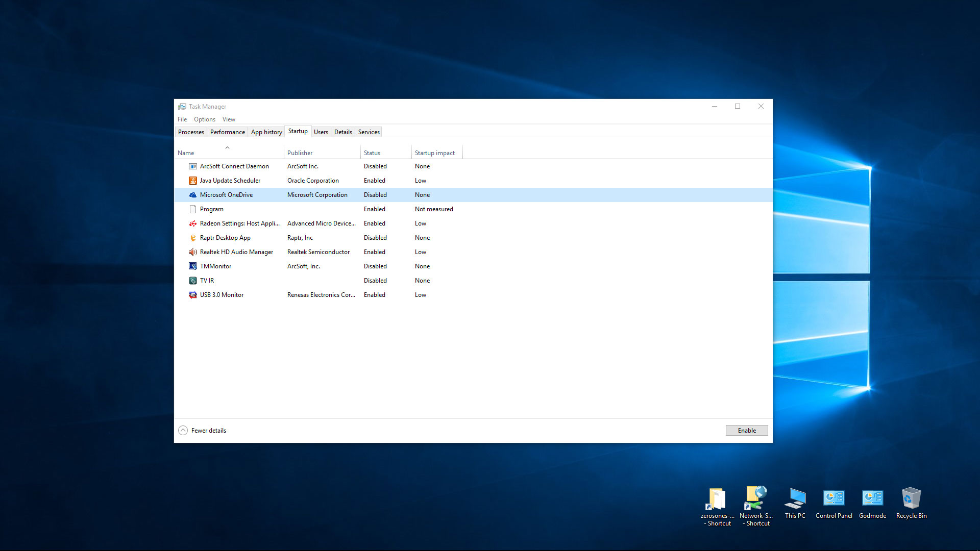Image resolution: width=980 pixels, height=551 pixels.
Task: Select the Godmode desktop icon
Action: click(872, 503)
